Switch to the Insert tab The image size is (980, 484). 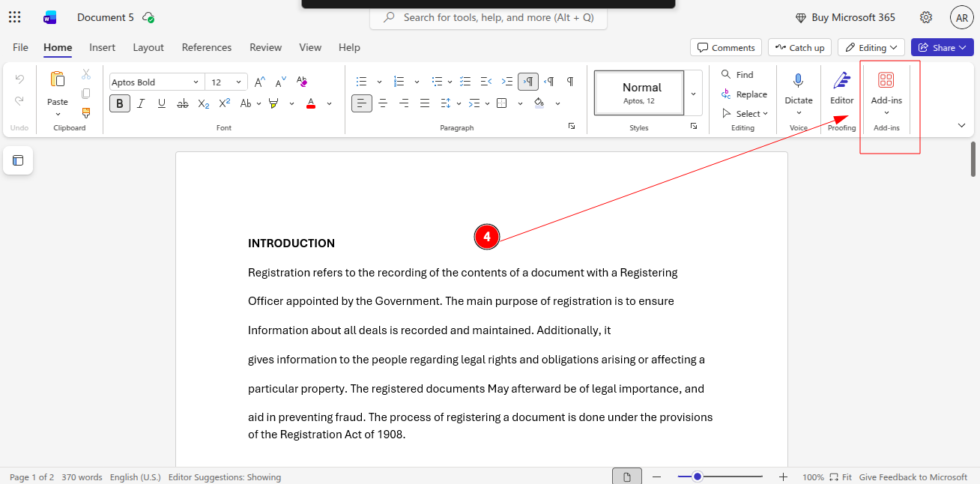[102, 47]
